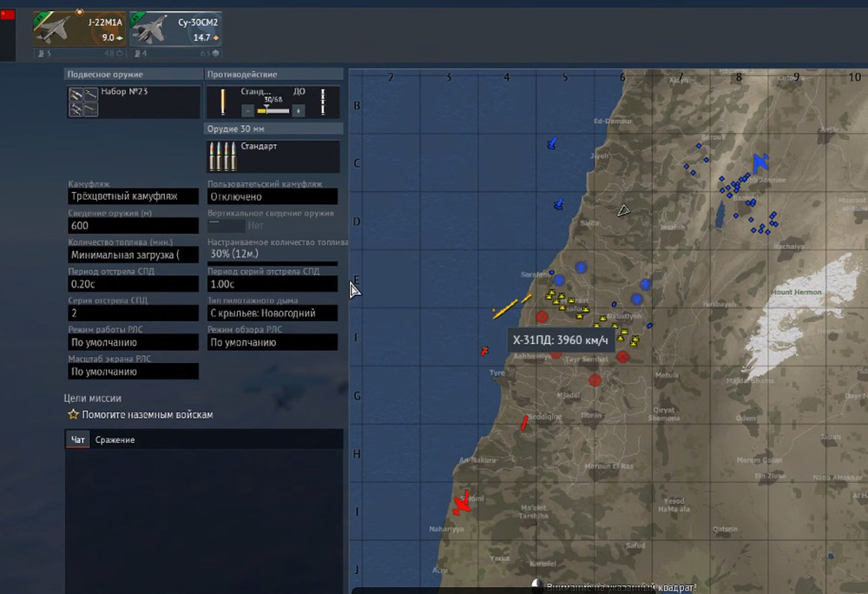Click icon beside Внимание на указанный квадрат
Image resolution: width=868 pixels, height=594 pixels.
coord(536,584)
